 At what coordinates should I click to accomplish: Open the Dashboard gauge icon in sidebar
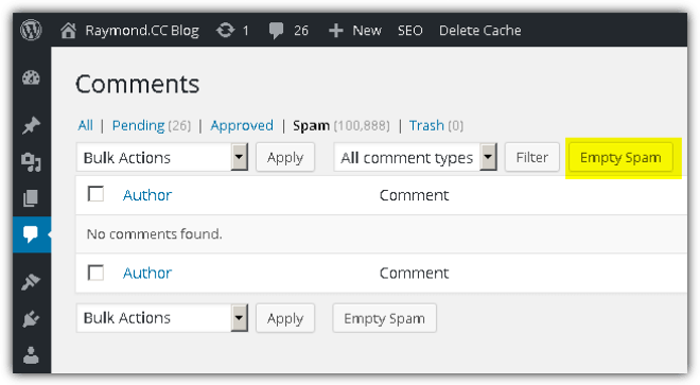(x=31, y=78)
